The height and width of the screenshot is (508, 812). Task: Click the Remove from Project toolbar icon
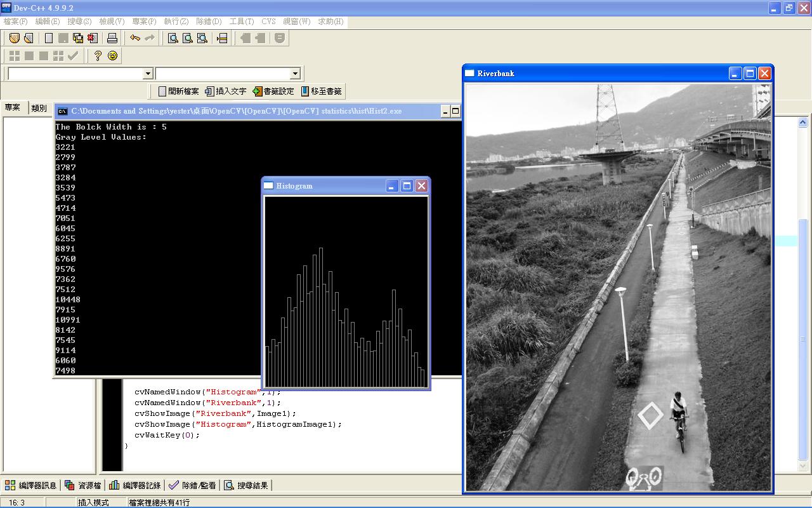[260, 38]
